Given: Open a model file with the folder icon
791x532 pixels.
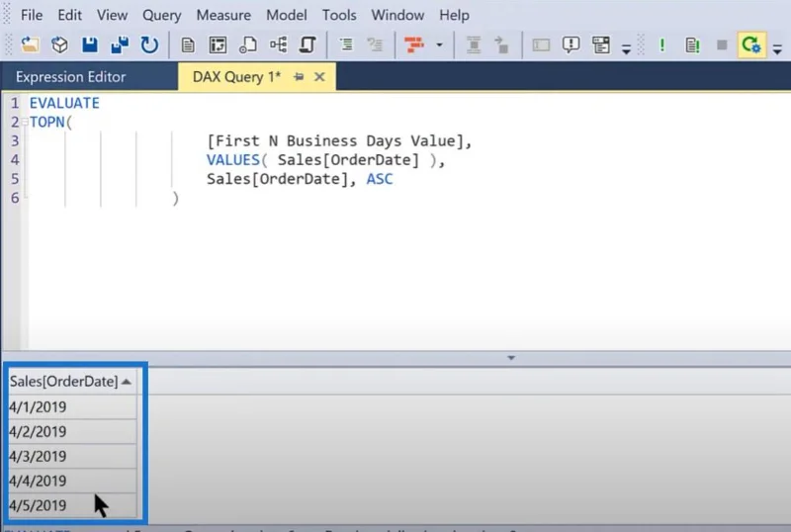Looking at the screenshot, I should point(30,45).
